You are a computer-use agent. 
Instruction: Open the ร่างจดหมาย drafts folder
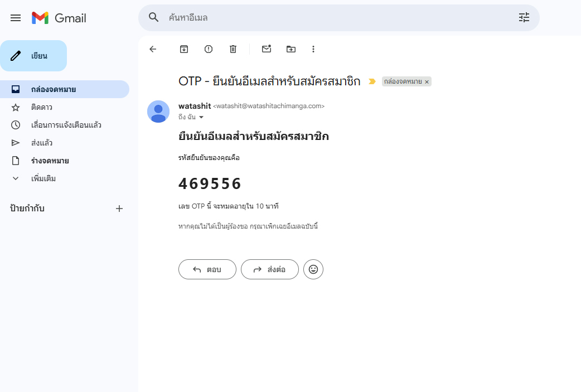tap(50, 161)
